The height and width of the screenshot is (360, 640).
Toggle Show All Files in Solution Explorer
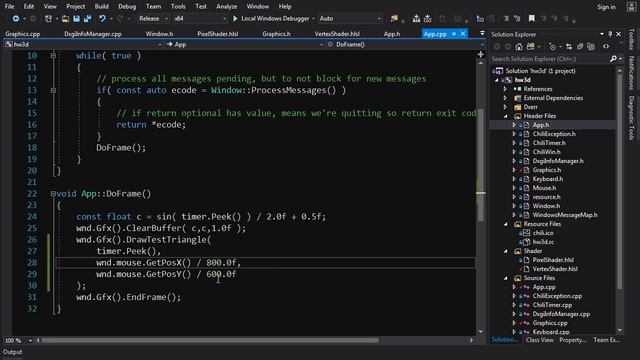tap(591, 47)
